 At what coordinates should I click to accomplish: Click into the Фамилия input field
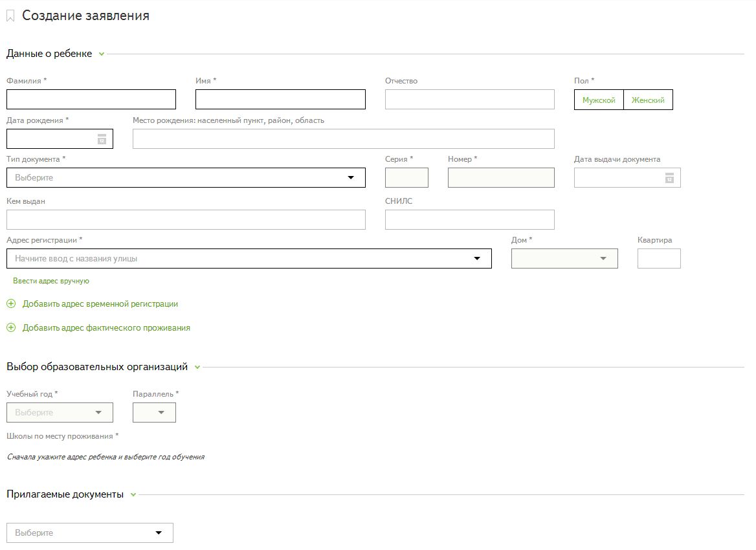pyautogui.click(x=91, y=100)
